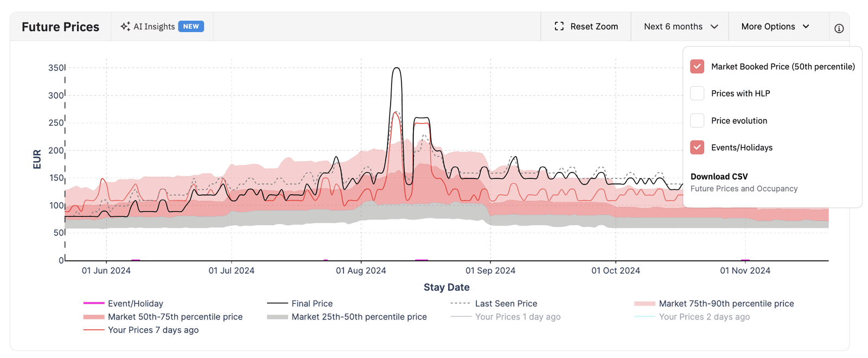
Task: Open the info circle icon
Action: (x=839, y=28)
